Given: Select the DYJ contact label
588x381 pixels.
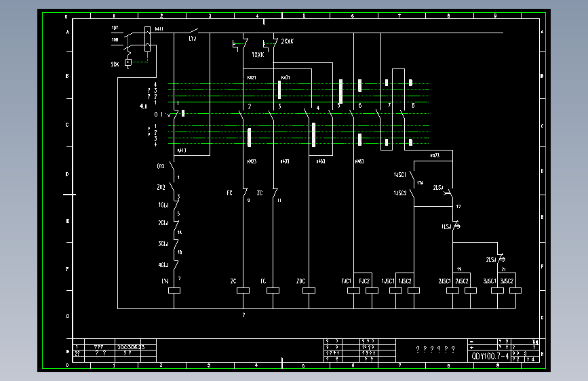Looking at the screenshot, I should 161,166.
